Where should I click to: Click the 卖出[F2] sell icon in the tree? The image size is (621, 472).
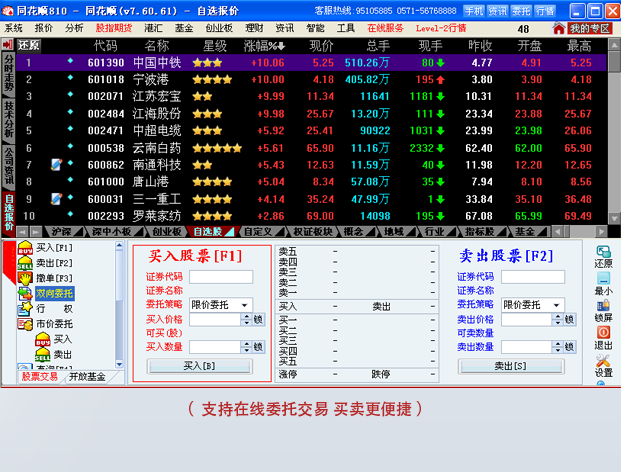click(25, 263)
